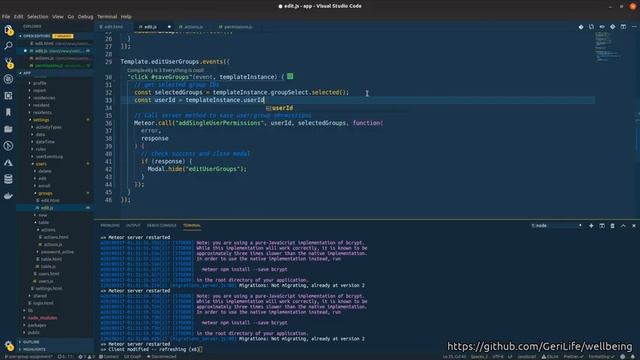Open the Go menu
Image resolution: width=640 pixels, height=360 pixels.
point(71,17)
